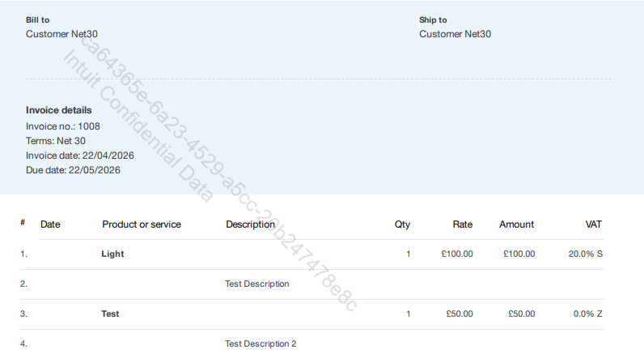Viewport: 644px width, 358px height.
Task: Click the Terms: Net 30 line
Action: tap(56, 141)
